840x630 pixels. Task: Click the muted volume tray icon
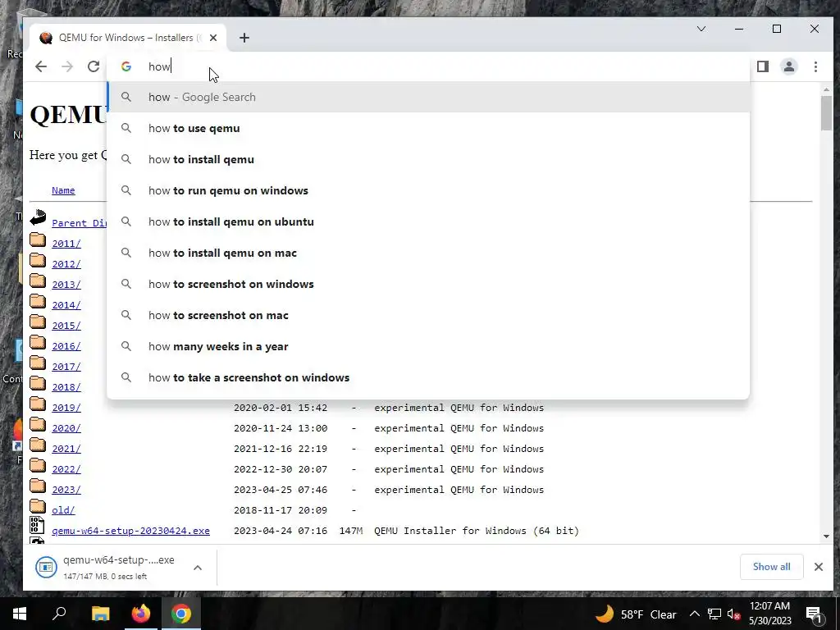734,614
